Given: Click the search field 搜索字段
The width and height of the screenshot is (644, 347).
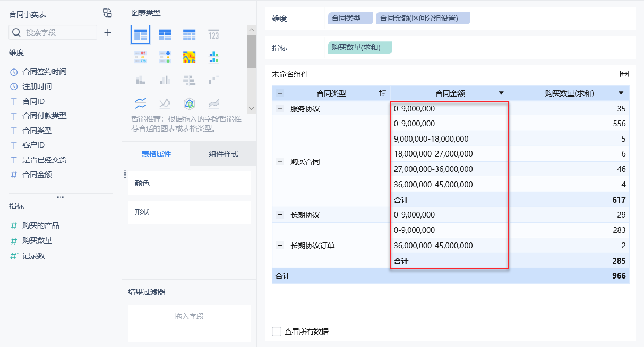Looking at the screenshot, I should [x=53, y=32].
